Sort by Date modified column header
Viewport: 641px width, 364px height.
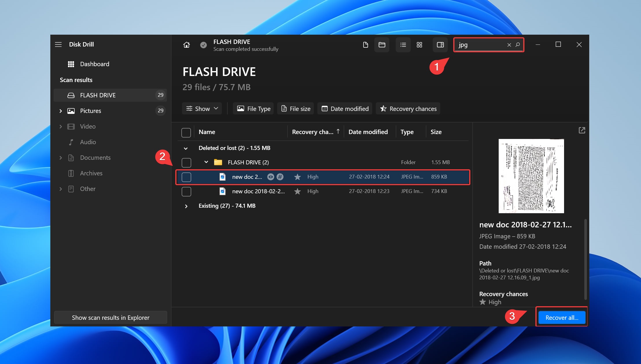pos(368,132)
